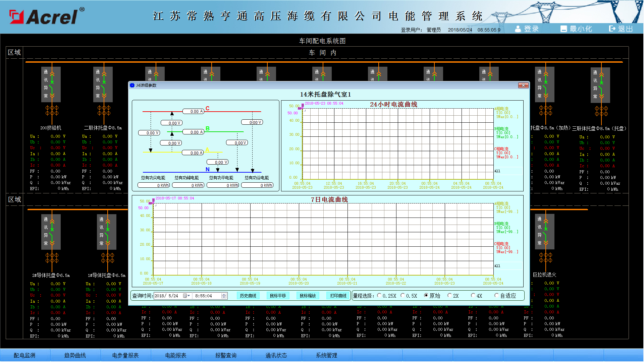This screenshot has width=644, height=362.
Task: Select the 0.5X range option
Action: [x=402, y=296]
